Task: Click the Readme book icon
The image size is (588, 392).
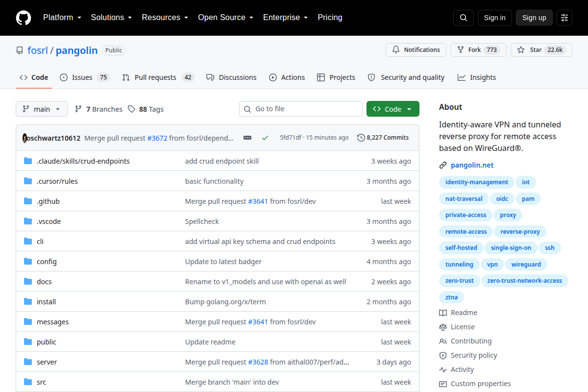Action: (x=443, y=313)
